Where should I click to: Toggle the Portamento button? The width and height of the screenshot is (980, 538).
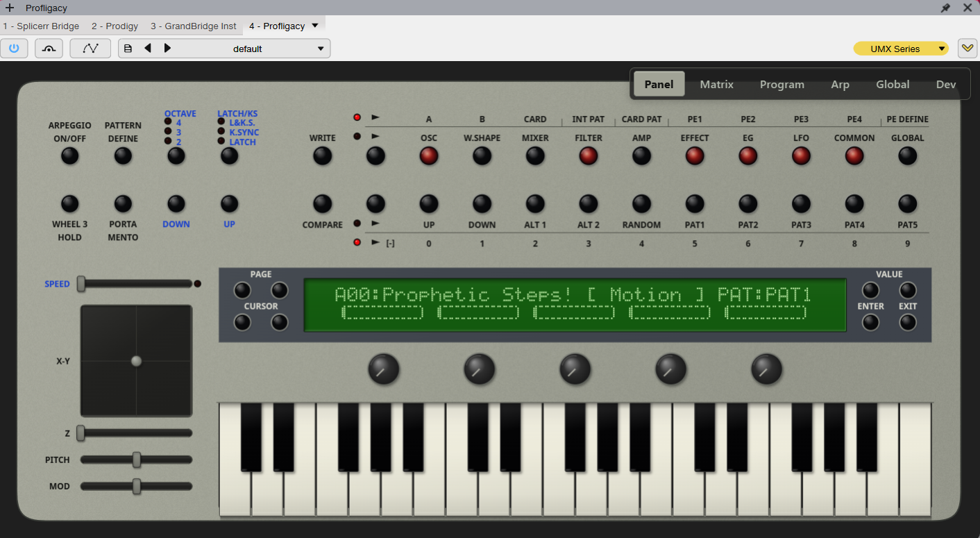(123, 204)
